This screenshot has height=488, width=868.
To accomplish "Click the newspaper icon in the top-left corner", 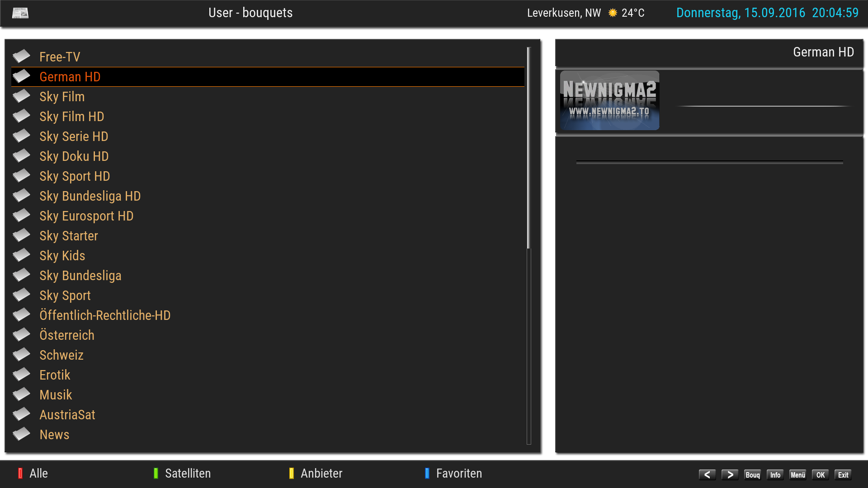I will [20, 13].
